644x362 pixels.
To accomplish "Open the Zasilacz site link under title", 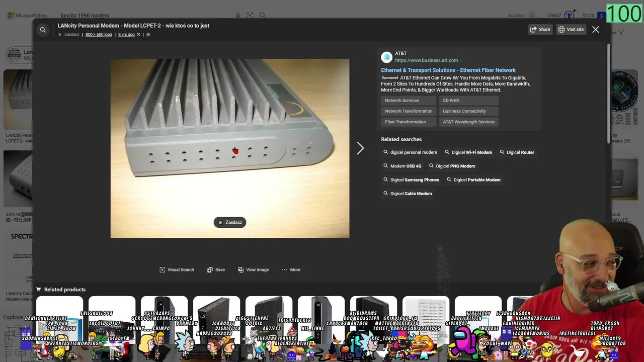I will (x=71, y=35).
